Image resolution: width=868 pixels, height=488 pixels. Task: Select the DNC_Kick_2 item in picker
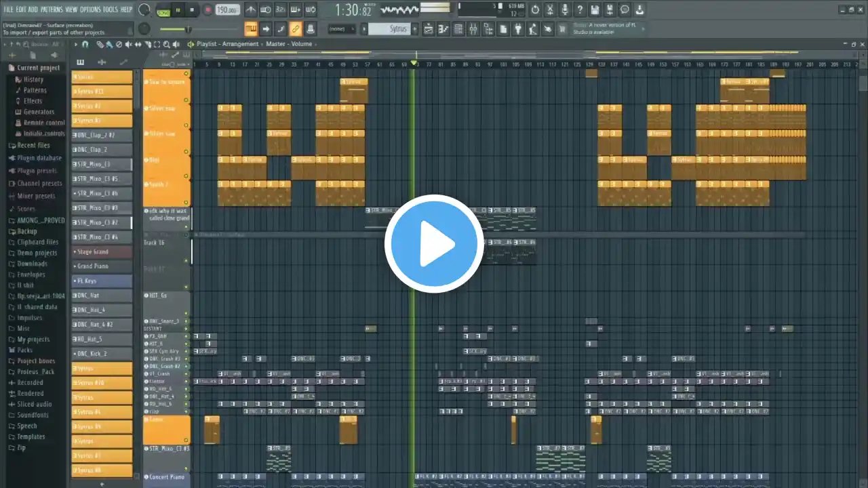102,354
